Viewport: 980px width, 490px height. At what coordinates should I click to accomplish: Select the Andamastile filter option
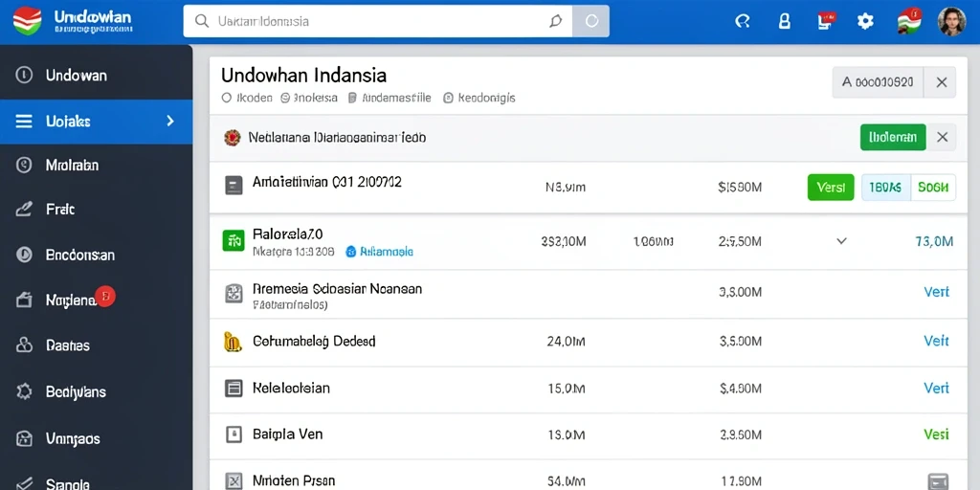(390, 99)
